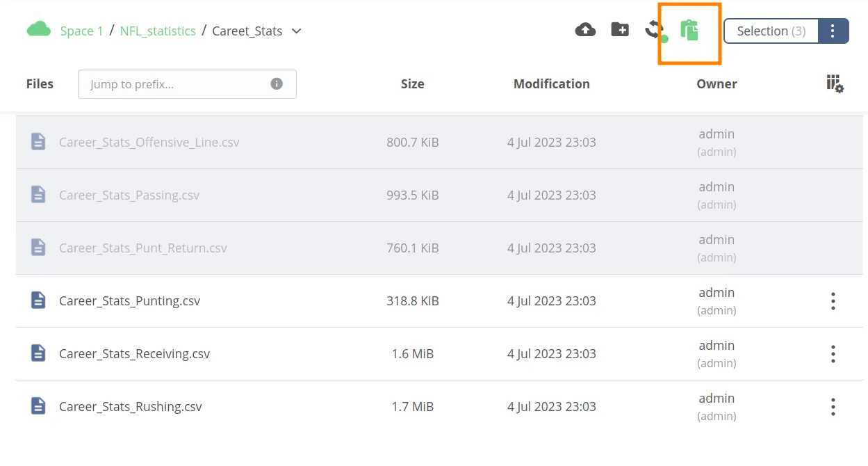868x466 pixels.
Task: Click the Selection (3) button
Action: 771,31
